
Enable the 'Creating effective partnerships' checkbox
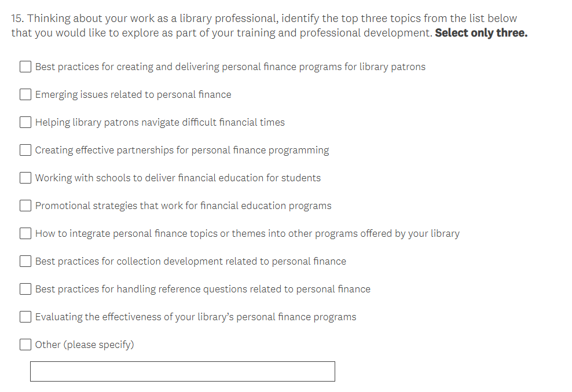(25, 150)
